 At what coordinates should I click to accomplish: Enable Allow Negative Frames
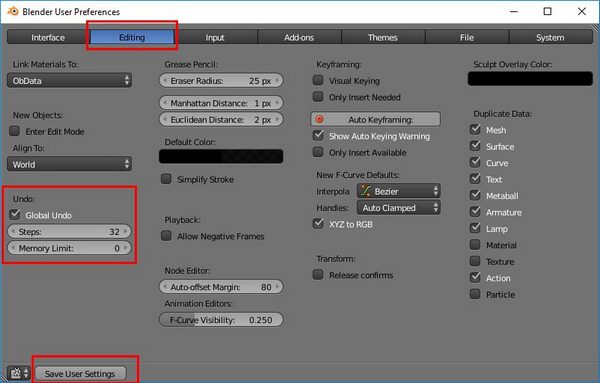[x=166, y=236]
